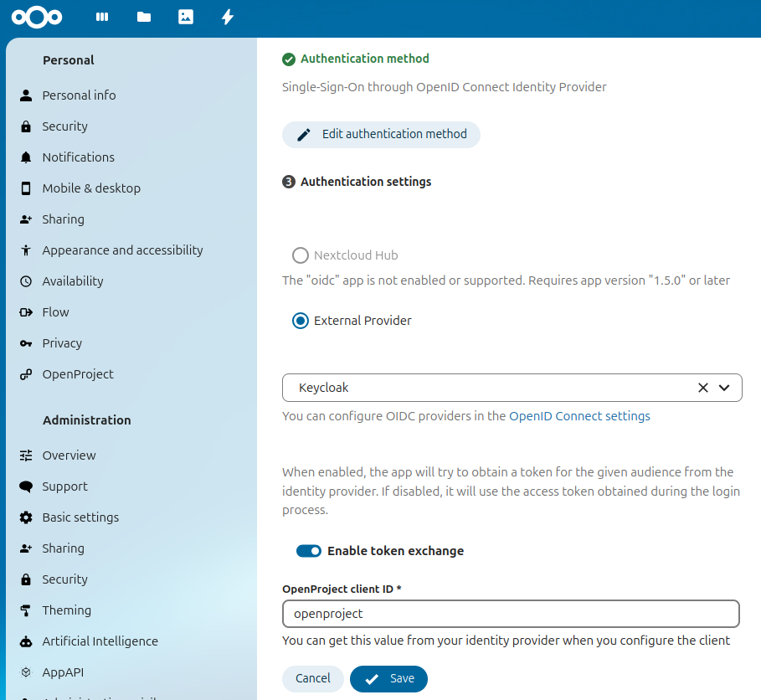Select the External Provider option
The width and height of the screenshot is (761, 700).
click(300, 320)
